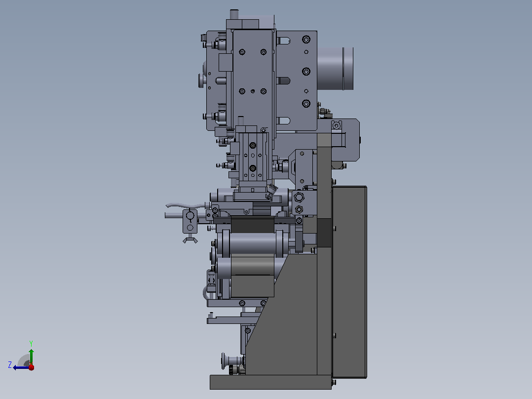Select the tall rectangular cover panel on the right
The width and height of the screenshot is (532, 399).
[x=349, y=282]
